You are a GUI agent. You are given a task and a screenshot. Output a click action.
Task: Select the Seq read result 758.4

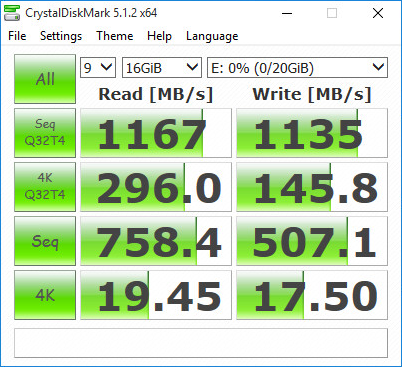[x=156, y=241]
